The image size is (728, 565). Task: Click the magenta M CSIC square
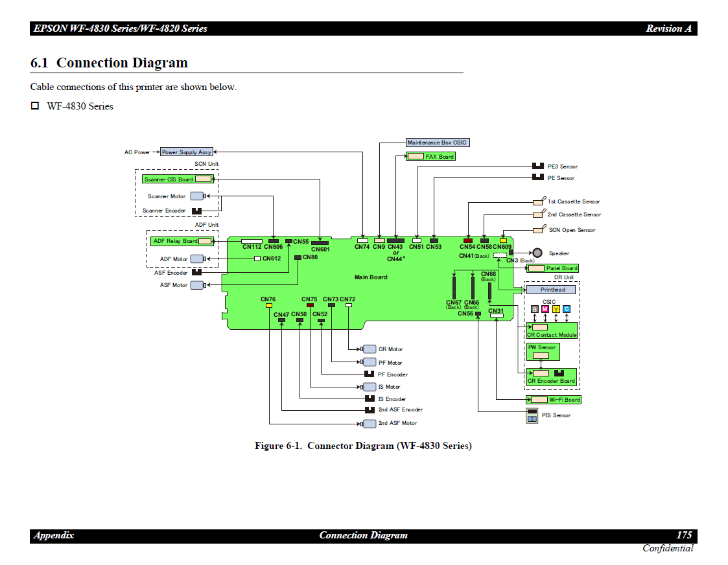point(545,309)
